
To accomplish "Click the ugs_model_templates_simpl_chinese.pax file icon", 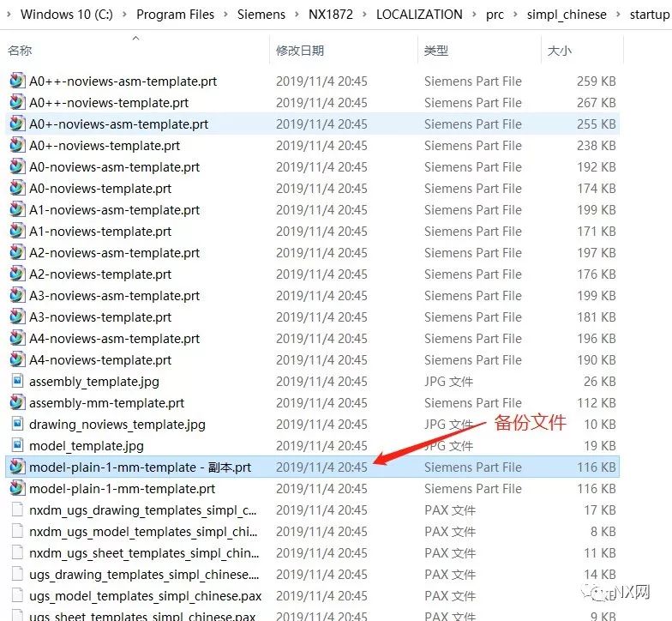I will tap(17, 595).
